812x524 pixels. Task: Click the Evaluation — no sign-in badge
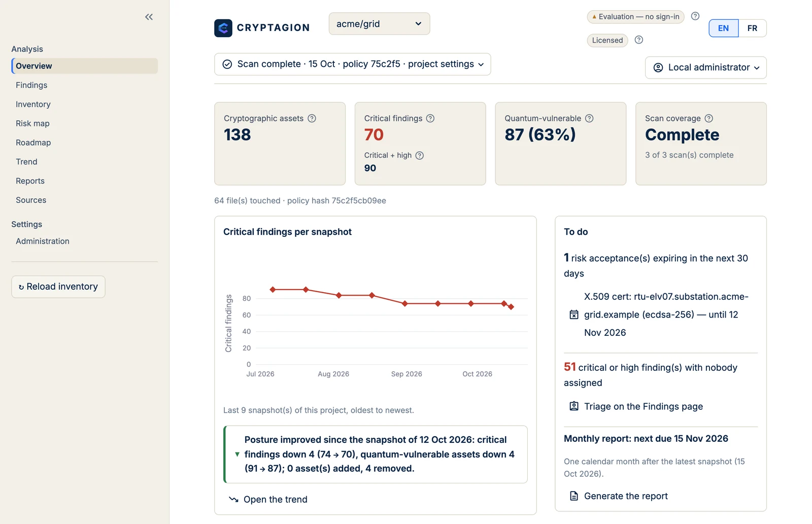636,17
